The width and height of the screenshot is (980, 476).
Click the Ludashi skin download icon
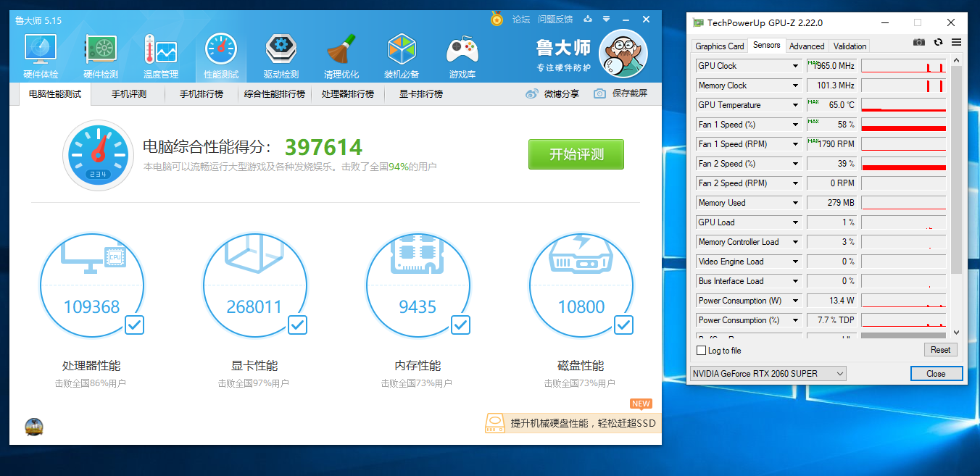coord(588,20)
